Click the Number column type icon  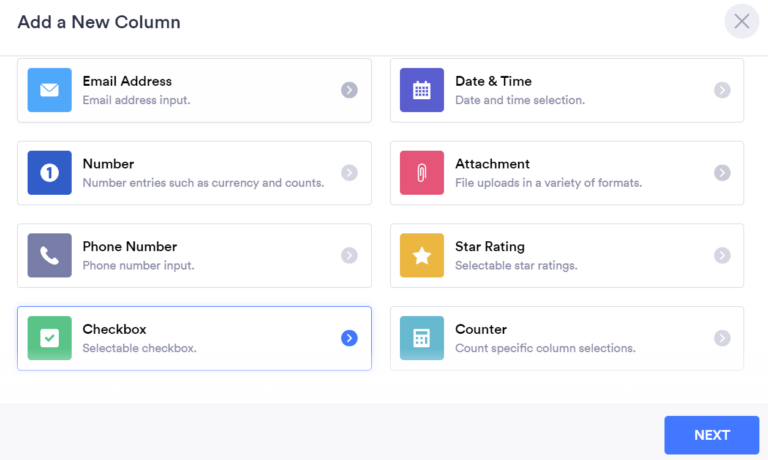coord(49,173)
